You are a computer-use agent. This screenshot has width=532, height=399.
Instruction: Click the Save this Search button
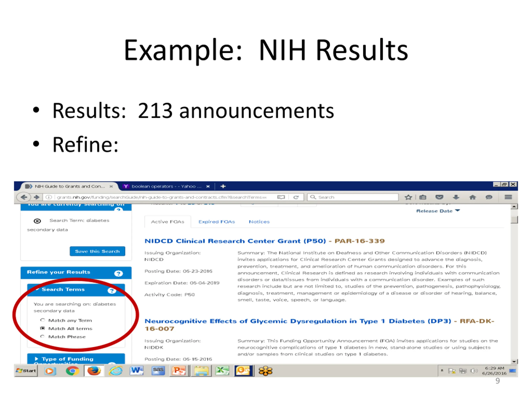pyautogui.click(x=97, y=251)
